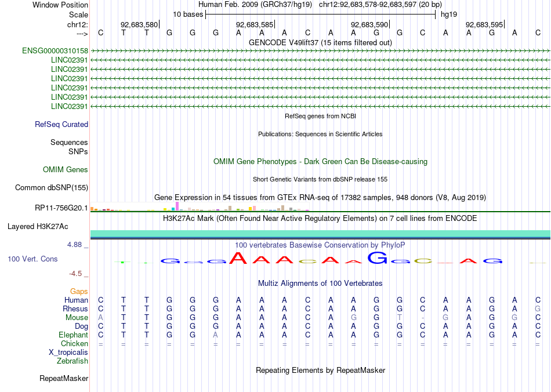Click the OMIM Gene Phenotypes track title

pyautogui.click(x=320, y=162)
